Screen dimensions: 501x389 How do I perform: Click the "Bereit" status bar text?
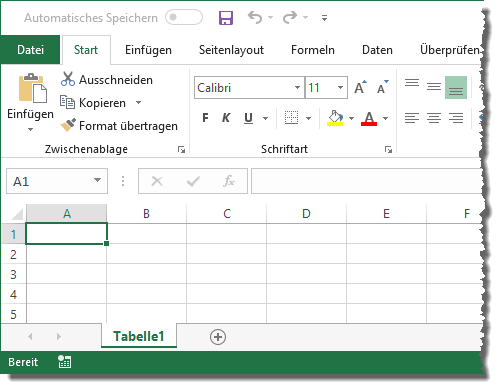tap(23, 362)
